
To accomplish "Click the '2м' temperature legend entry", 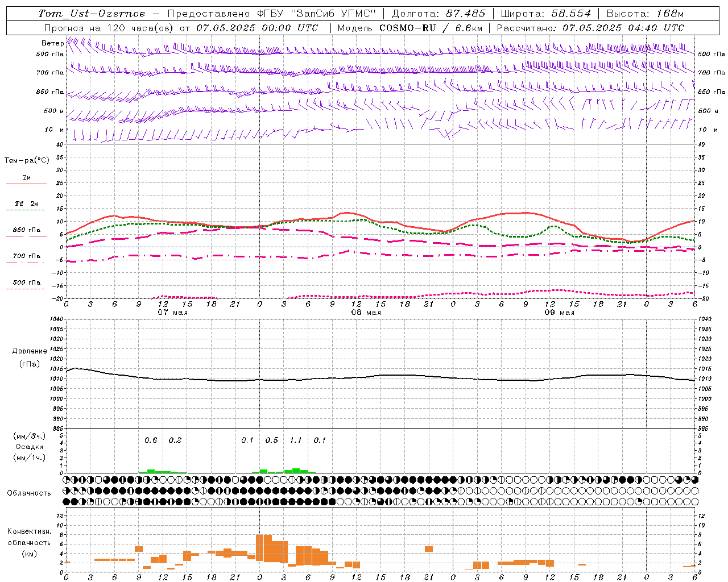I will (x=26, y=177).
